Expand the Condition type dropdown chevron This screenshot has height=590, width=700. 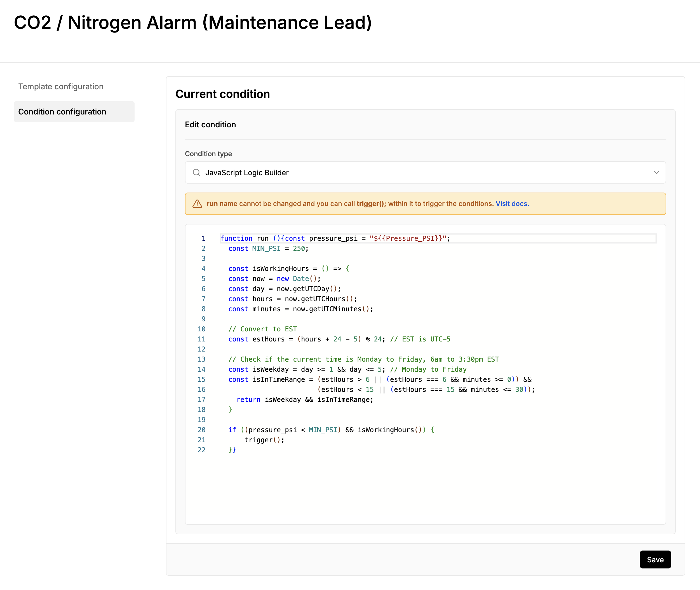656,173
